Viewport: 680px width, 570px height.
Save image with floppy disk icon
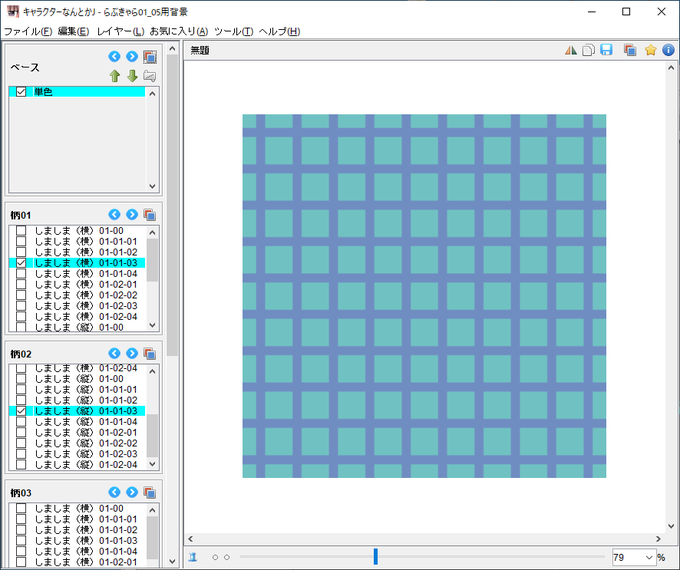[x=606, y=50]
